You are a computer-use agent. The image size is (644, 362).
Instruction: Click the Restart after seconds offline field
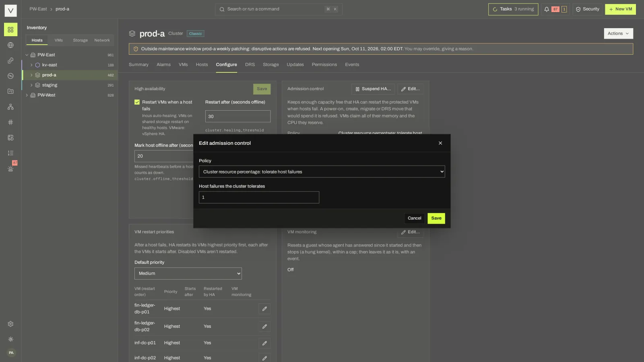238,117
